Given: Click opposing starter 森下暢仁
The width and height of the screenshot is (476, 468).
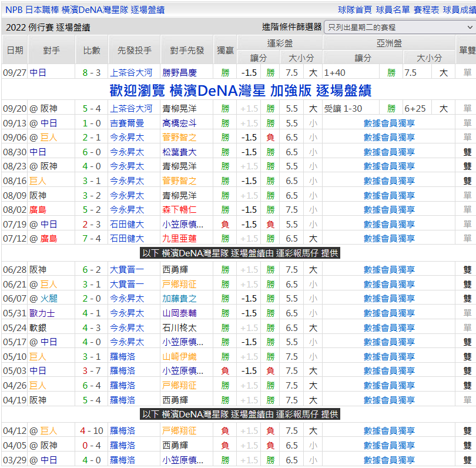Looking at the screenshot, I should point(179,210).
